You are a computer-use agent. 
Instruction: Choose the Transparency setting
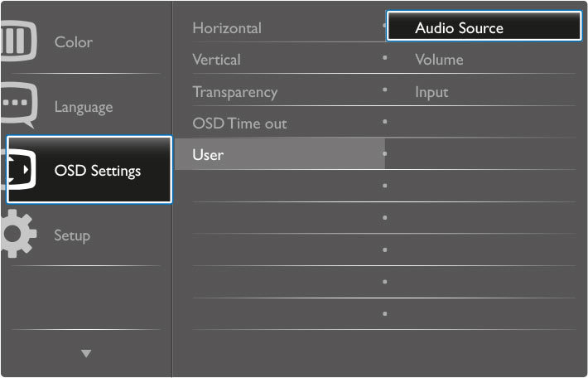(234, 92)
